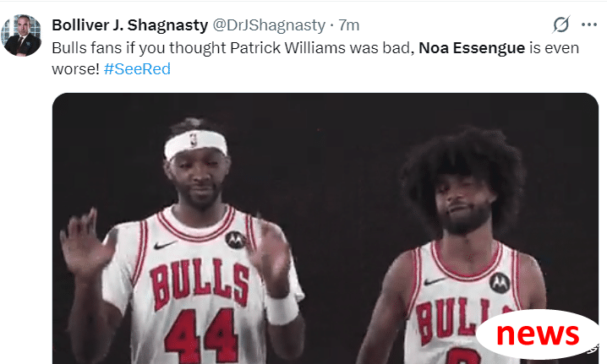Click the Bolliver J. Shagnasty display name

(130, 25)
